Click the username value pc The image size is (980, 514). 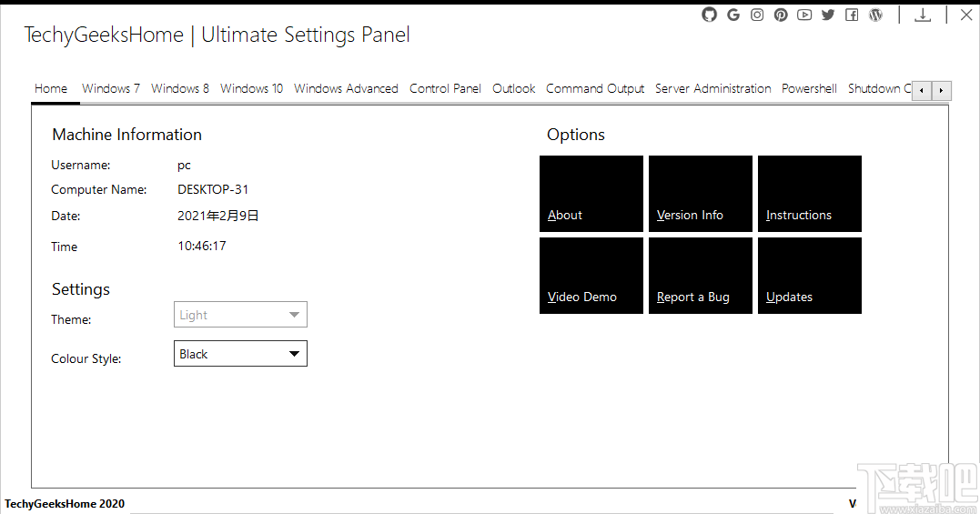coord(184,166)
